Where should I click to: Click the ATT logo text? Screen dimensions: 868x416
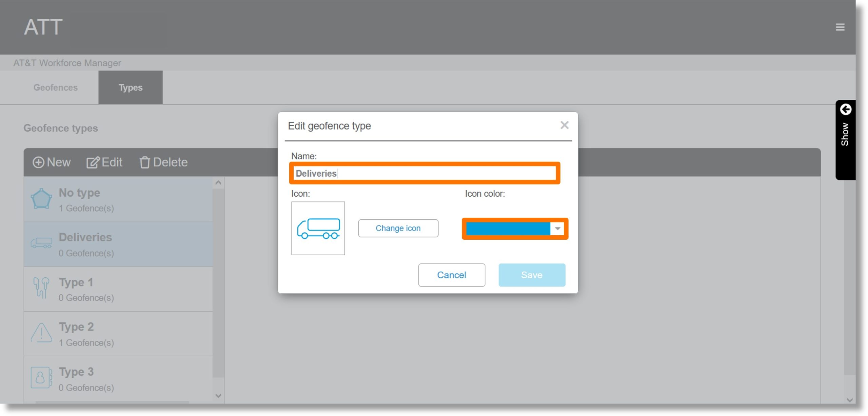pos(43,27)
